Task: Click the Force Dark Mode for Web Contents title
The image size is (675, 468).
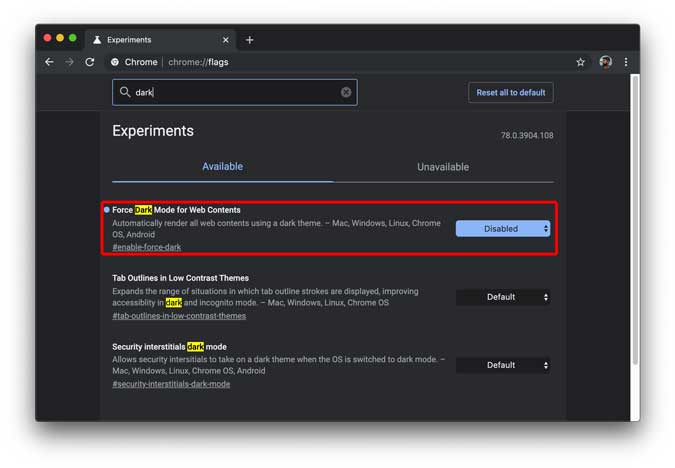Action: tap(176, 210)
